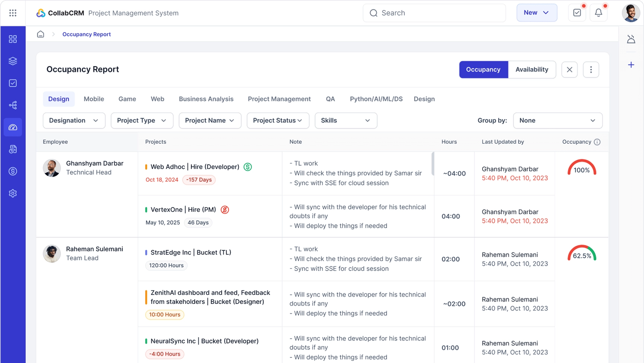644x363 pixels.
Task: Switch to Availability view toggle
Action: coord(532,70)
